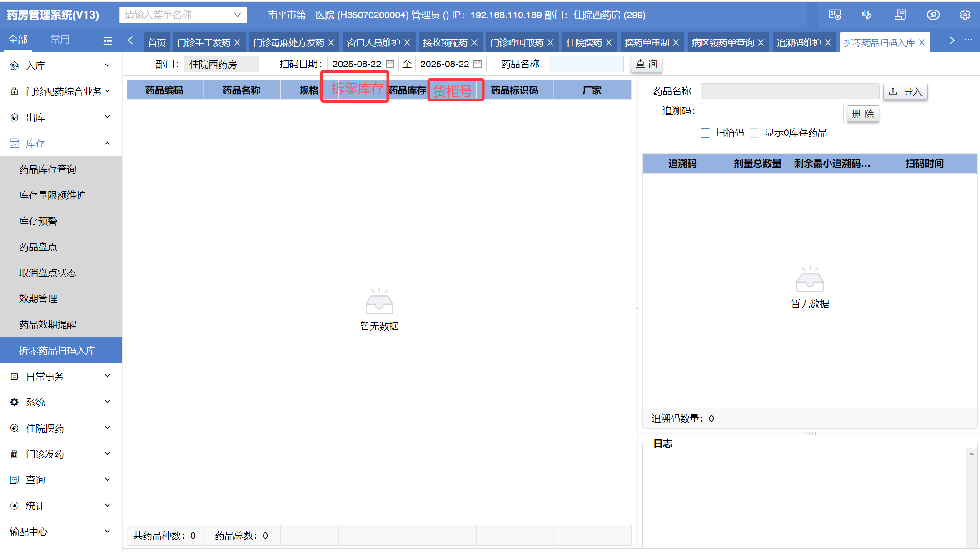Switch to the 住院摆药 tab
The width and height of the screenshot is (980, 552).
click(x=584, y=43)
